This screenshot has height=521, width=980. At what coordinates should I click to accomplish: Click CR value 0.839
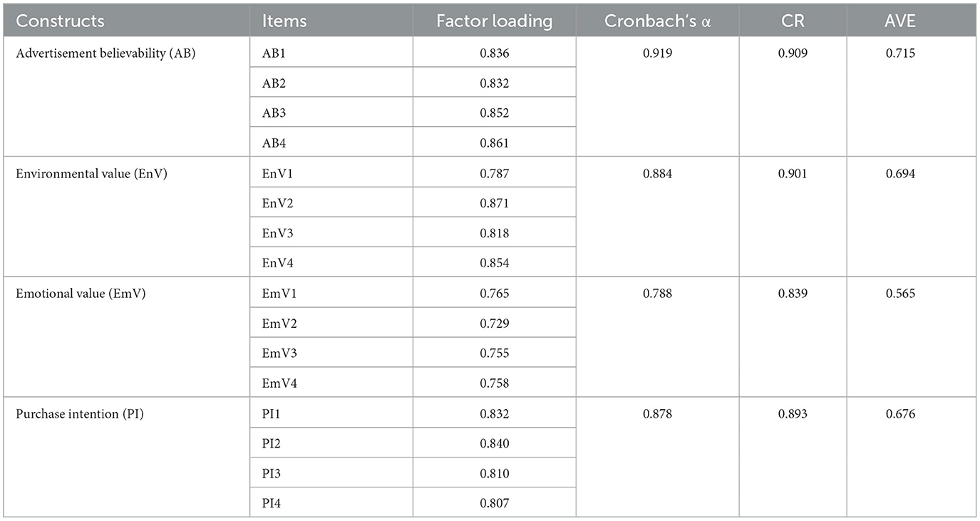pos(793,294)
